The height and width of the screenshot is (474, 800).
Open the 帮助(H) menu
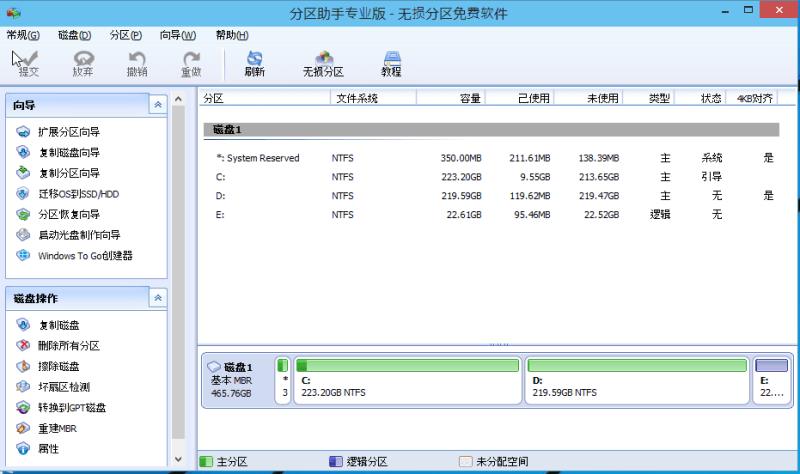click(x=232, y=35)
